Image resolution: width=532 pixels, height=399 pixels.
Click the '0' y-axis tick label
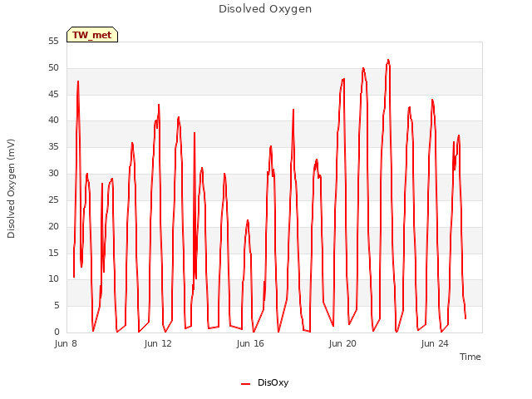(57, 332)
